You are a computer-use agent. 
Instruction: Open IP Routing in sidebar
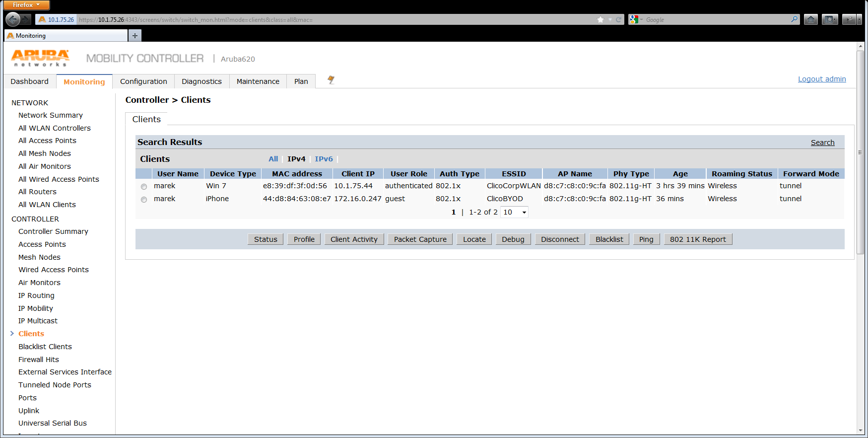click(x=36, y=295)
